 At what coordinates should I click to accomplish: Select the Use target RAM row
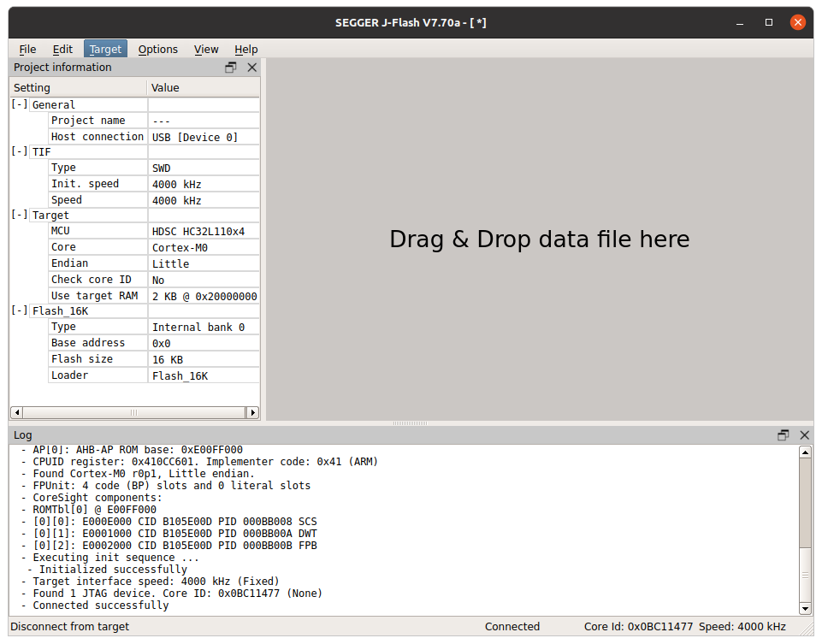click(x=154, y=296)
